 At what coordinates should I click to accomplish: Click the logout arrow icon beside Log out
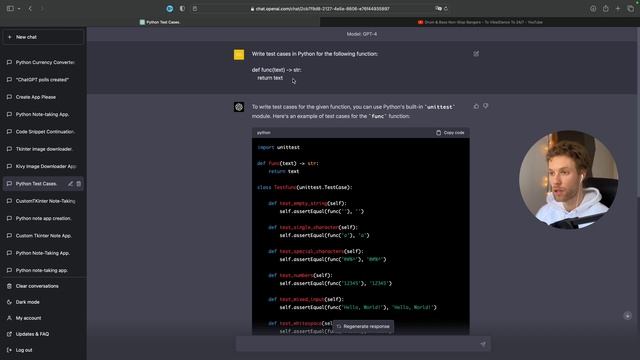point(9,350)
